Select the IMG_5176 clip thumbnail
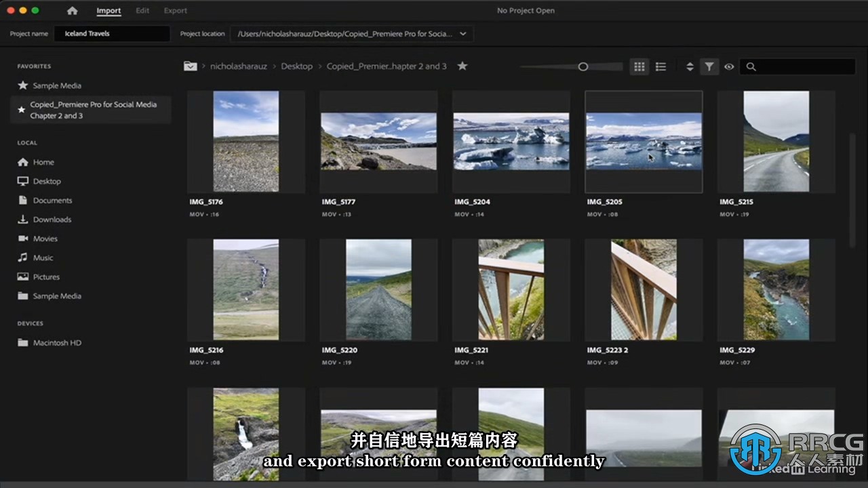Screen dimensions: 868x488 click(x=245, y=141)
